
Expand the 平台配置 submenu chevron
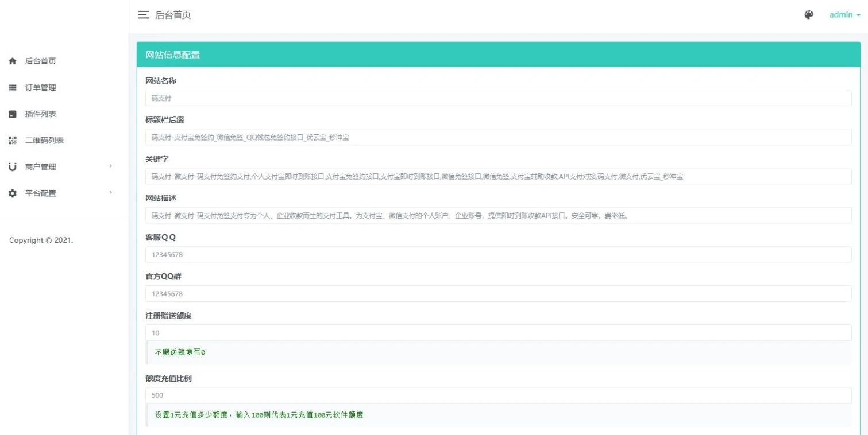tap(110, 192)
